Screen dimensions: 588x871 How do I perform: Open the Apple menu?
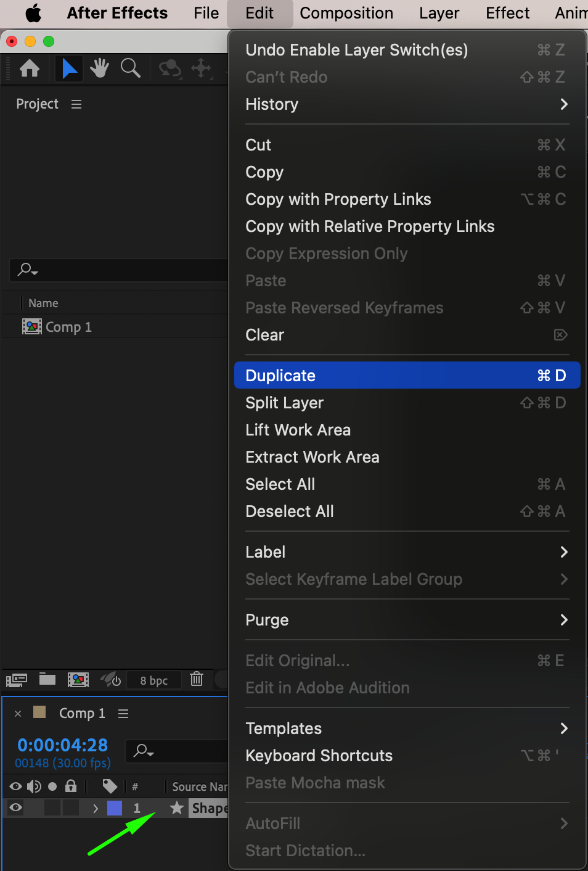[33, 13]
